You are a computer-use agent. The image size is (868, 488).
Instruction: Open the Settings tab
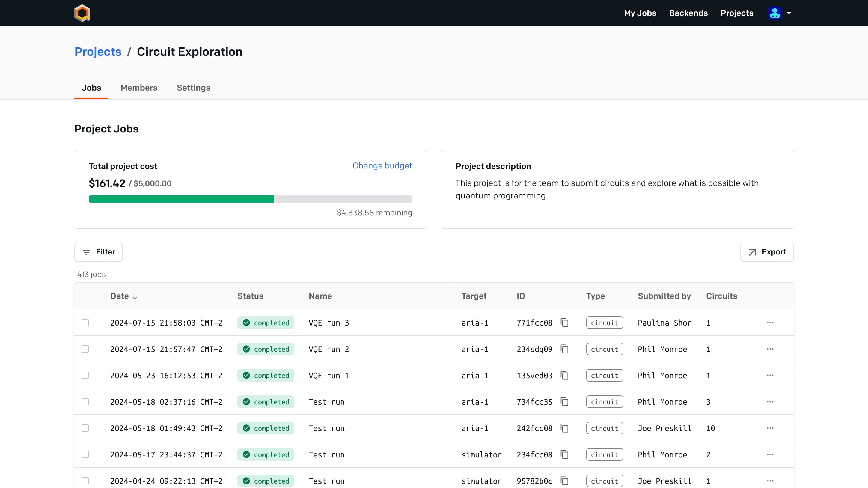pos(193,88)
